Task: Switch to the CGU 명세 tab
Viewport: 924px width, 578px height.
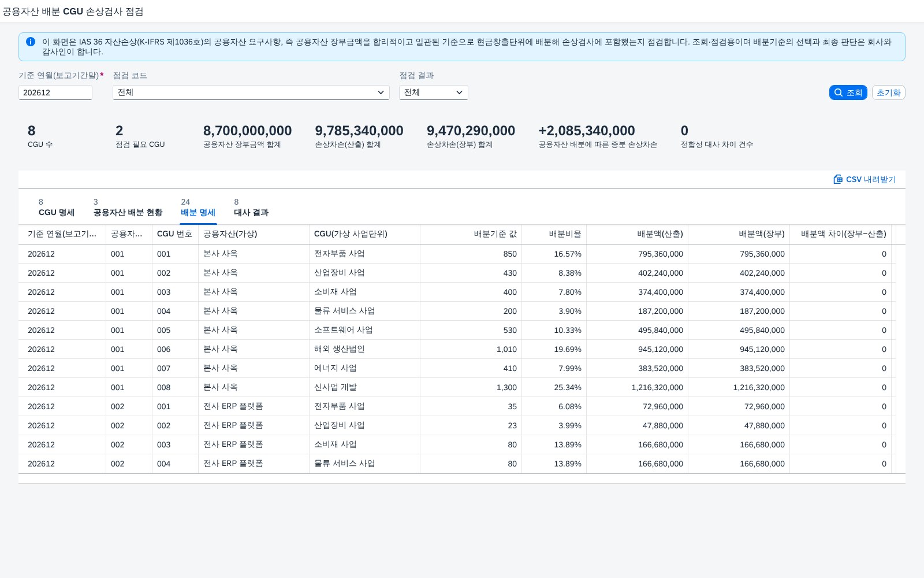Action: coord(57,208)
